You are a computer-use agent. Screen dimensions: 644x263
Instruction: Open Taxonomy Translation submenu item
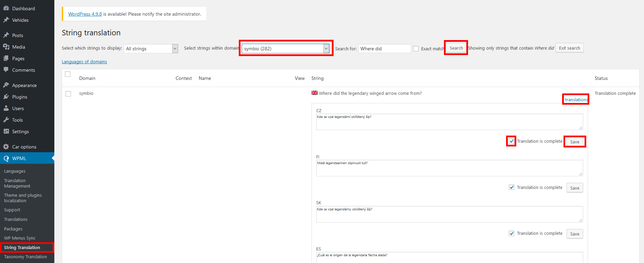(25, 257)
